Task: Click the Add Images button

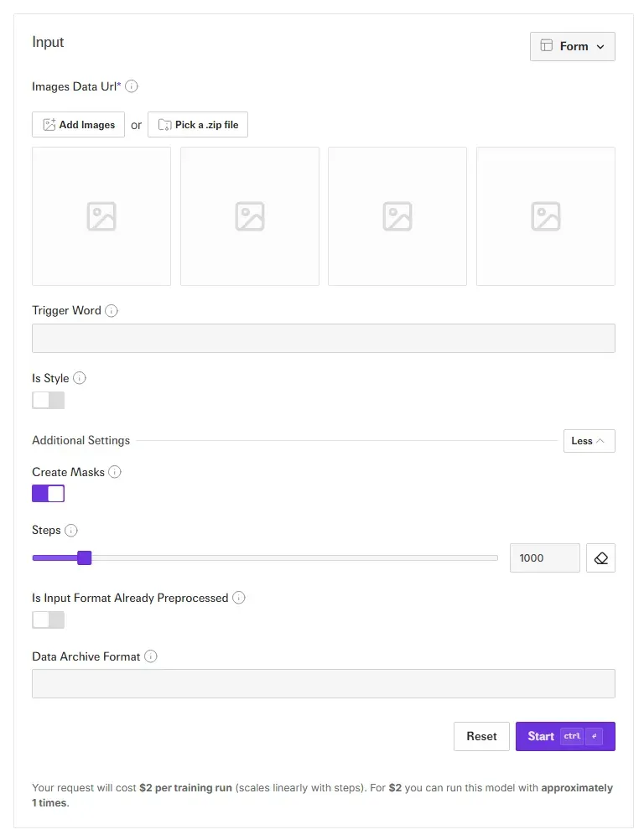Action: [x=79, y=125]
